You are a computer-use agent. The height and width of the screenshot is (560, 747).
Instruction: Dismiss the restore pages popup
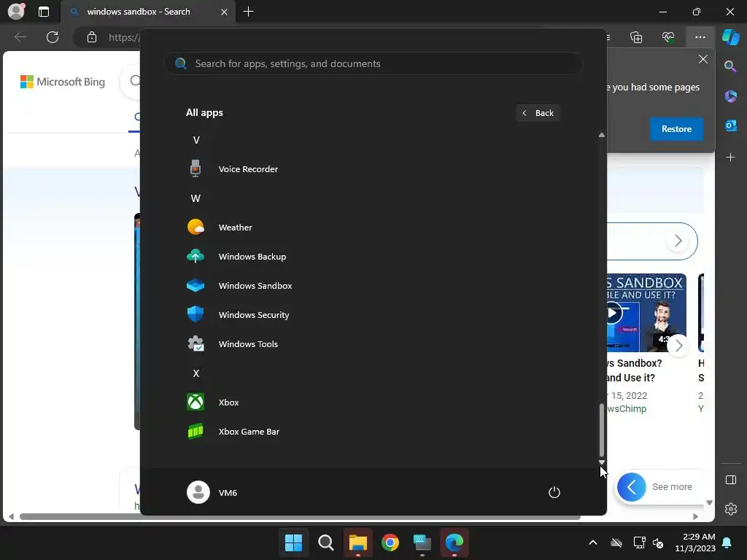pos(703,60)
